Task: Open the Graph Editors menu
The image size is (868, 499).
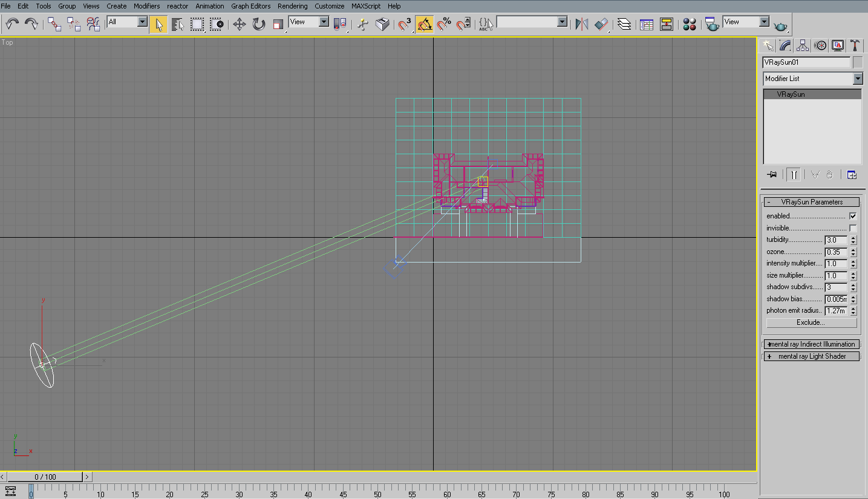Action: [251, 6]
